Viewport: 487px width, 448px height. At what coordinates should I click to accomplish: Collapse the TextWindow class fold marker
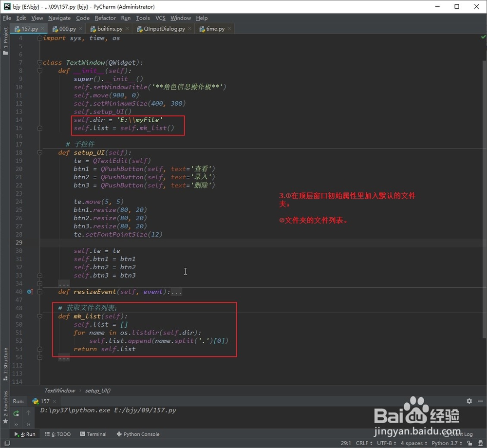tap(40, 62)
